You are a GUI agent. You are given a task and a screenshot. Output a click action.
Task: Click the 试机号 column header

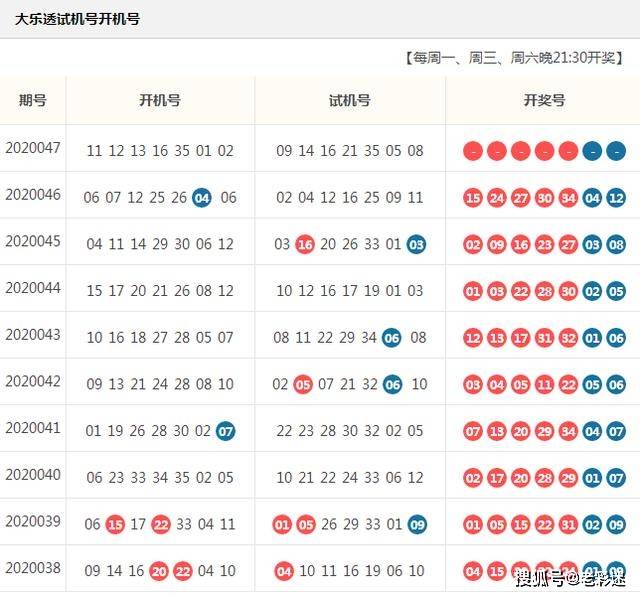(350, 100)
